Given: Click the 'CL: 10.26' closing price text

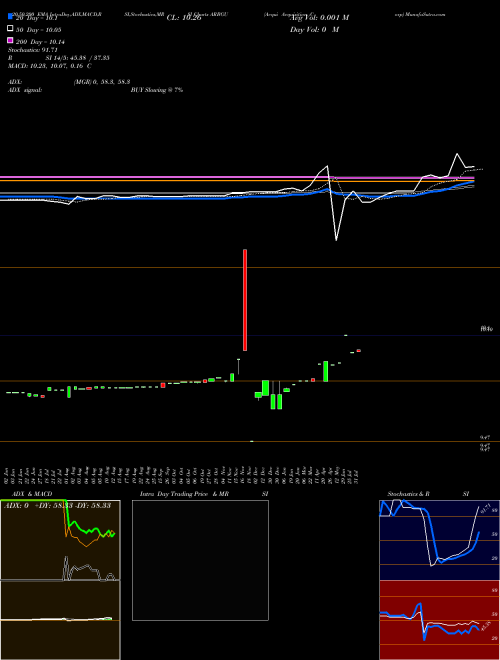Looking at the screenshot, I should coord(184,18).
